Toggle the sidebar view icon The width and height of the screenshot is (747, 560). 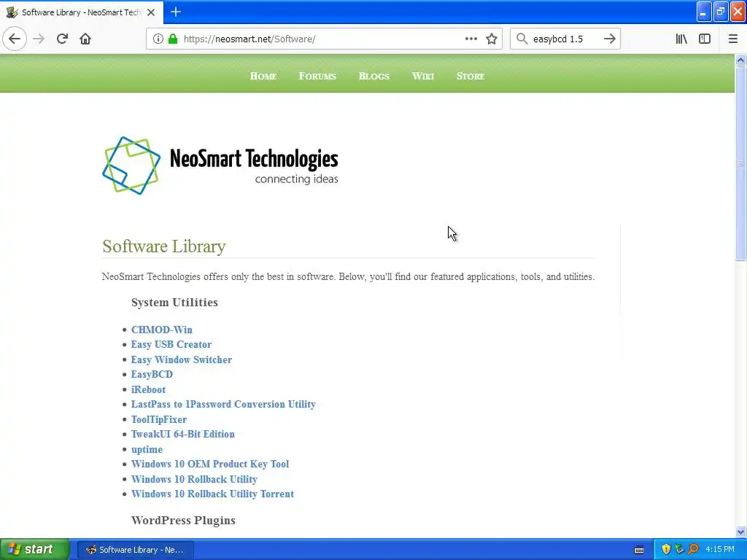point(705,39)
